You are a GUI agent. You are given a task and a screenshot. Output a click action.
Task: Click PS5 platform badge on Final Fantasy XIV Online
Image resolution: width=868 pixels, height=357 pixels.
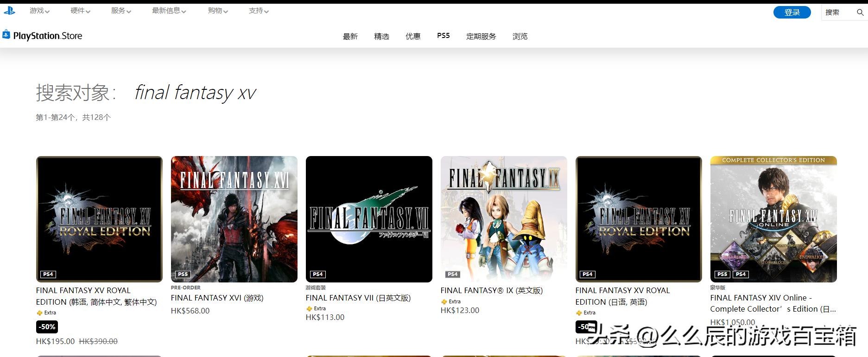click(x=722, y=274)
